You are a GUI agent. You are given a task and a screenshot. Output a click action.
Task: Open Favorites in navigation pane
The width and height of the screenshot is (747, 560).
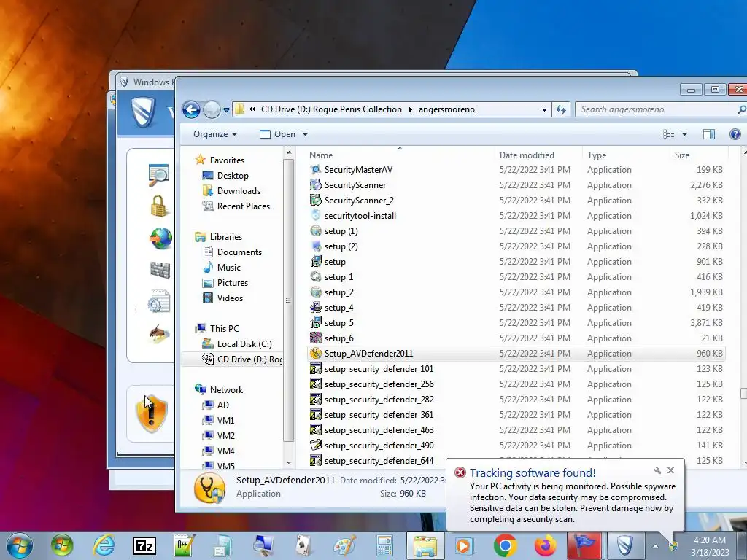[220, 160]
